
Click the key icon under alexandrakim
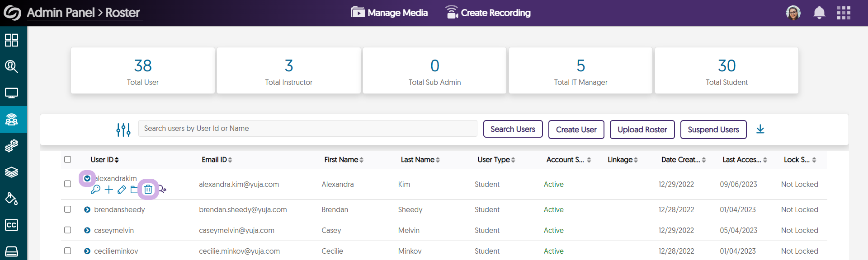tap(95, 190)
